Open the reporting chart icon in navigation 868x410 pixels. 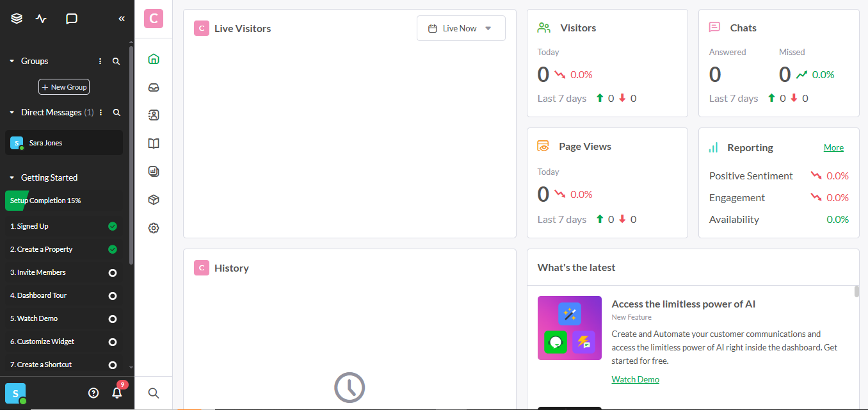pyautogui.click(x=154, y=172)
